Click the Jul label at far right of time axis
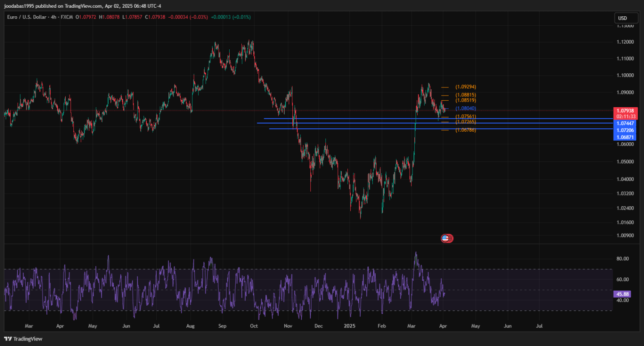Image resolution: width=644 pixels, height=346 pixels. pyautogui.click(x=539, y=326)
